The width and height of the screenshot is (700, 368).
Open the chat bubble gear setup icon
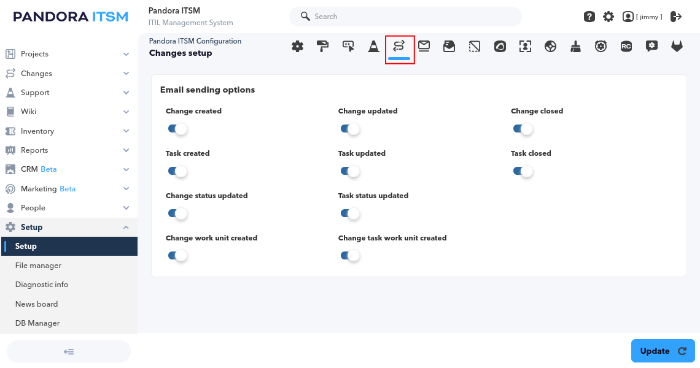[652, 46]
